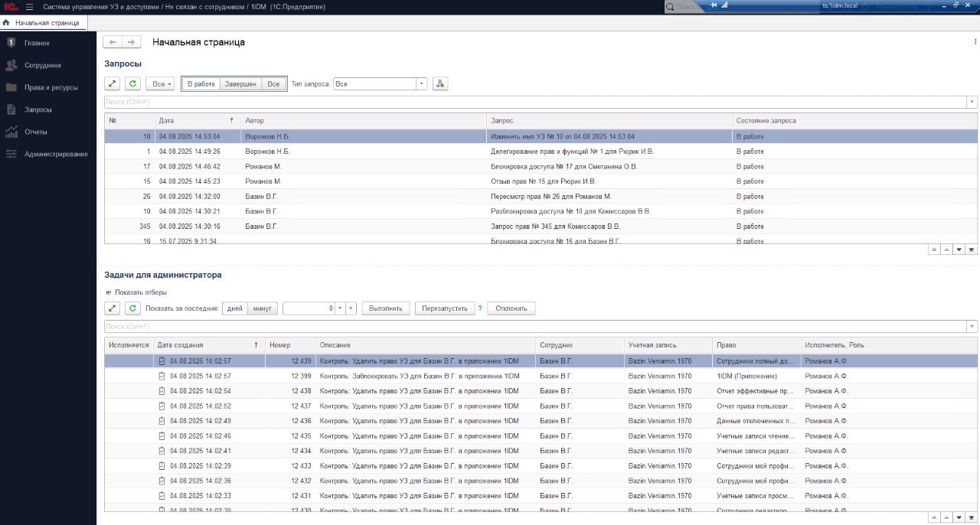This screenshot has height=525, width=980.
Task: Toggle the В работе status filter
Action: 201,84
